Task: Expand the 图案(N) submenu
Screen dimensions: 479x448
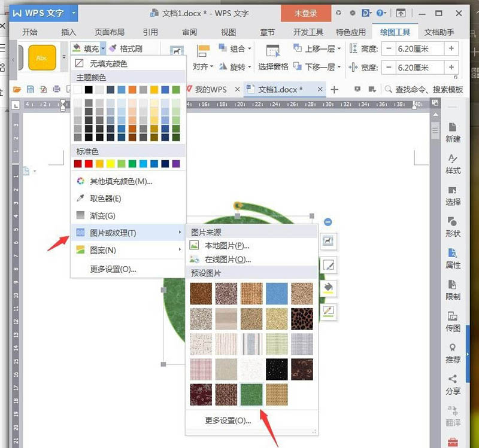Action: pyautogui.click(x=128, y=250)
